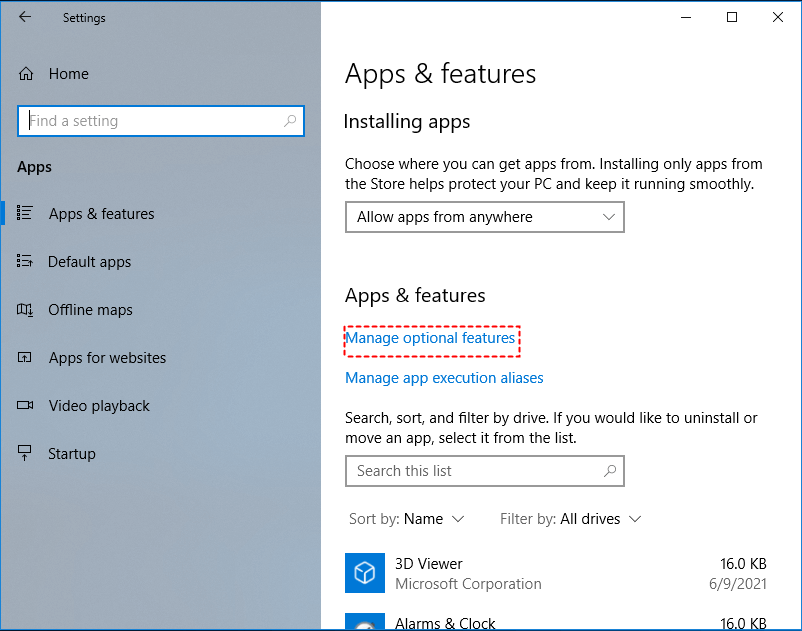
Task: Open Manage app execution aliases link
Action: tap(444, 378)
